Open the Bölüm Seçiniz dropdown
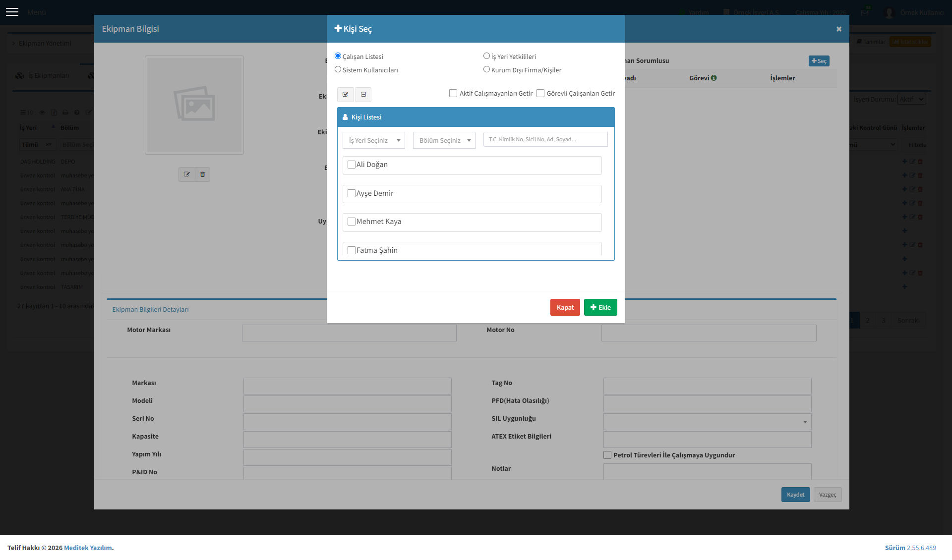 click(444, 140)
